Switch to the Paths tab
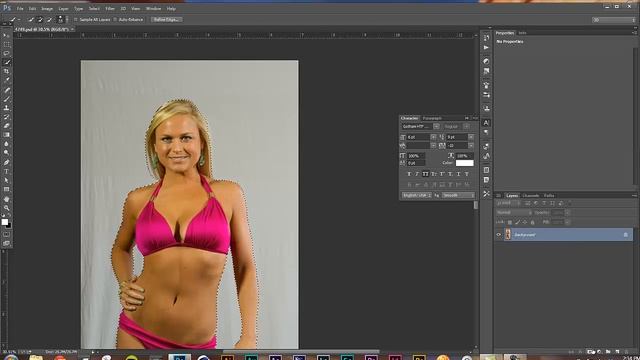The height and width of the screenshot is (360, 640). coord(549,196)
